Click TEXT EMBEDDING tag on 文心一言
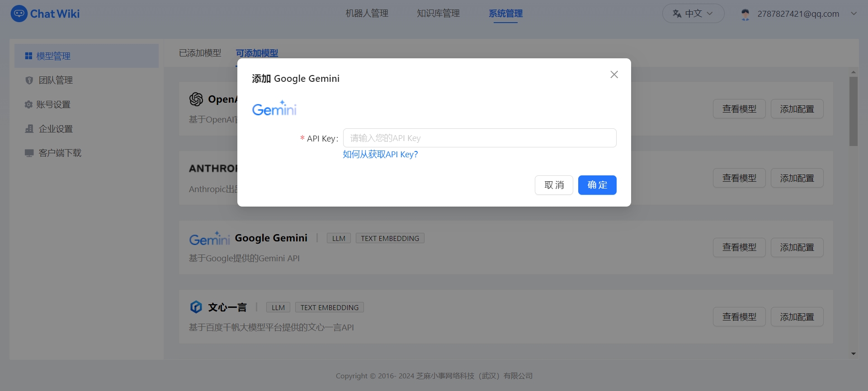 (x=330, y=307)
